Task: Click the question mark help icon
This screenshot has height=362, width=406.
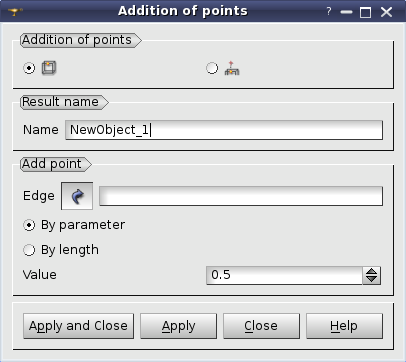Action: point(329,12)
